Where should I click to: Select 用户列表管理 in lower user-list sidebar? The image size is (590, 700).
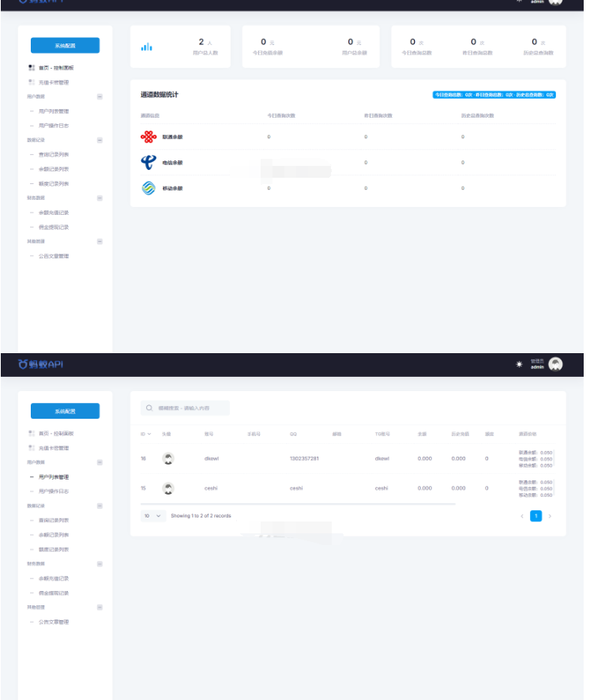pyautogui.click(x=54, y=477)
